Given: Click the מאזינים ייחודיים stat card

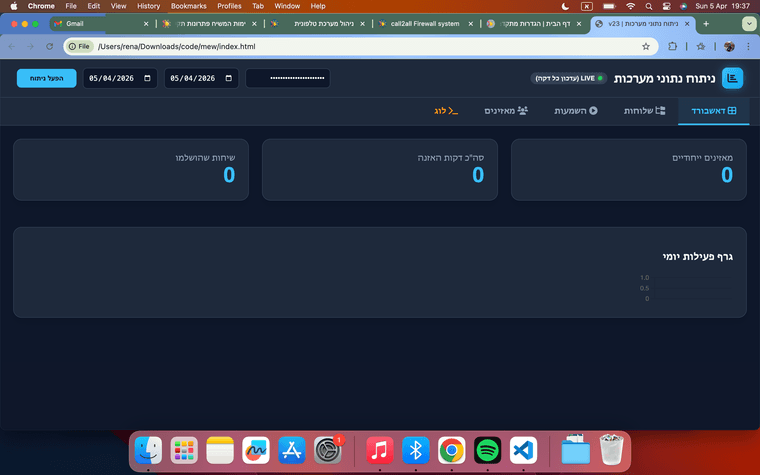Looking at the screenshot, I should coord(629,170).
